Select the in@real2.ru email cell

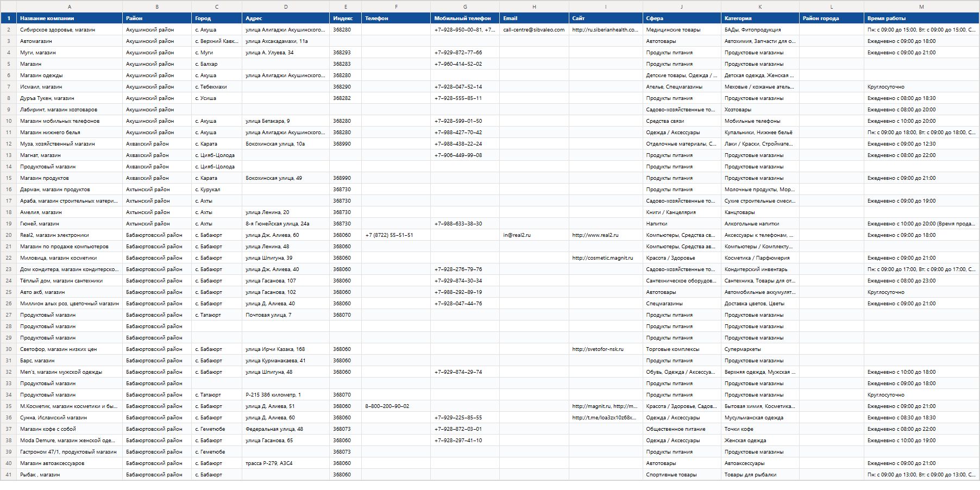click(x=534, y=235)
